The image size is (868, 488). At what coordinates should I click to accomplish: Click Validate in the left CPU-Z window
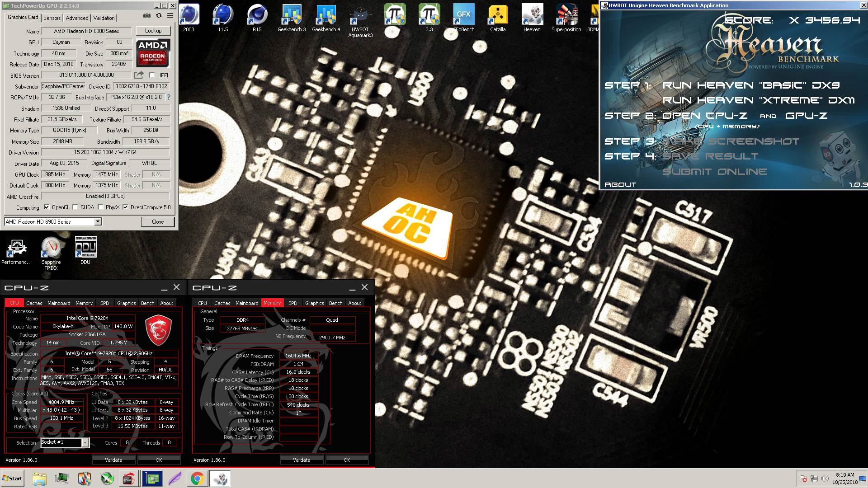click(x=113, y=460)
